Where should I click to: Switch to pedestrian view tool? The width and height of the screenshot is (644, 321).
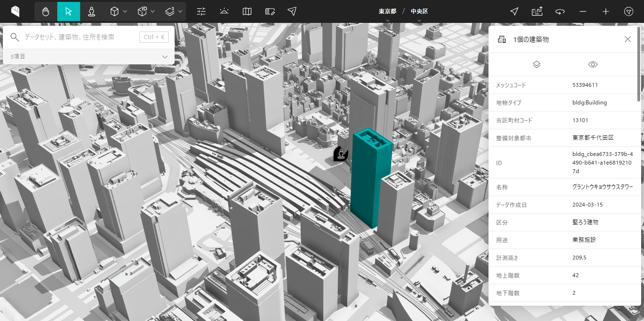(x=92, y=11)
